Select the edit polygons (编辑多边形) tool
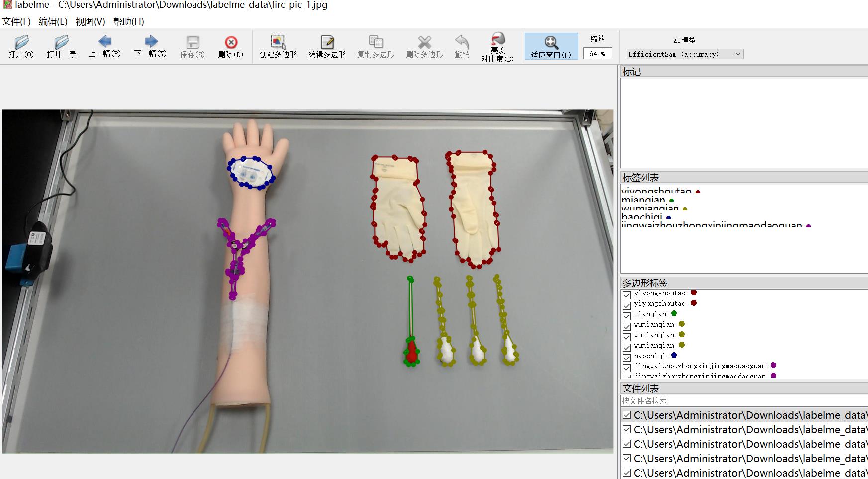This screenshot has height=479, width=868. pos(327,47)
